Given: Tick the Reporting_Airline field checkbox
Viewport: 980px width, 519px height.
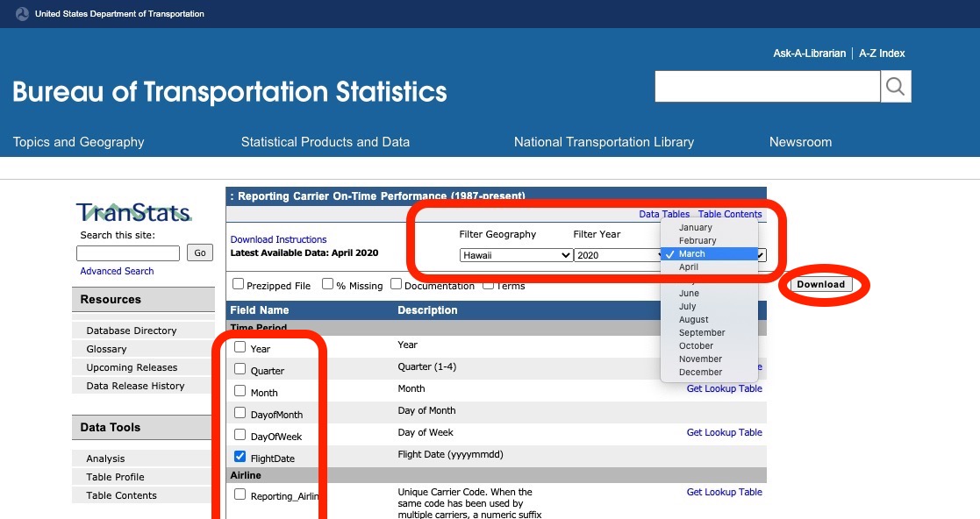Looking at the screenshot, I should pyautogui.click(x=240, y=494).
